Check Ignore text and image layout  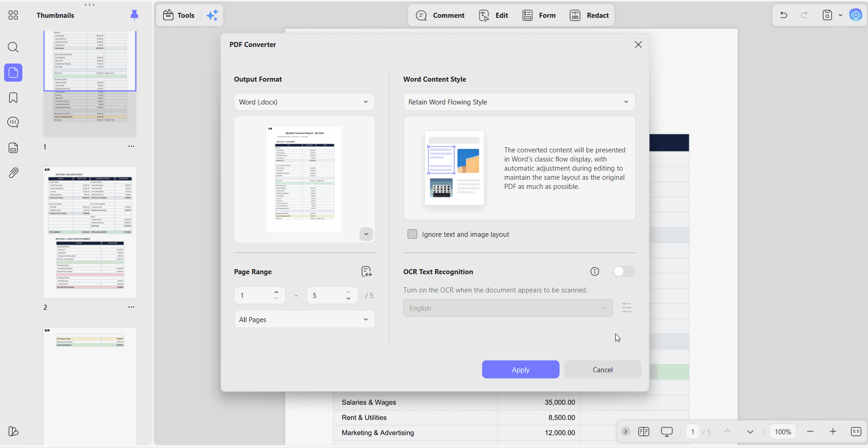click(412, 234)
